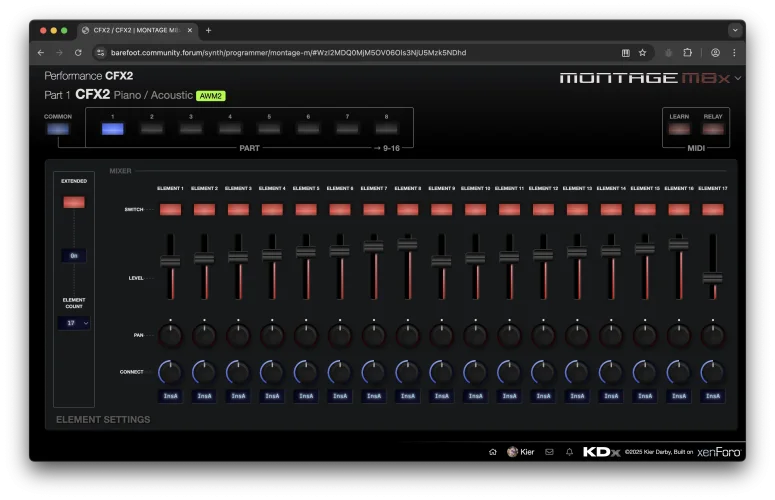Open site information icon in address bar

(x=100, y=53)
